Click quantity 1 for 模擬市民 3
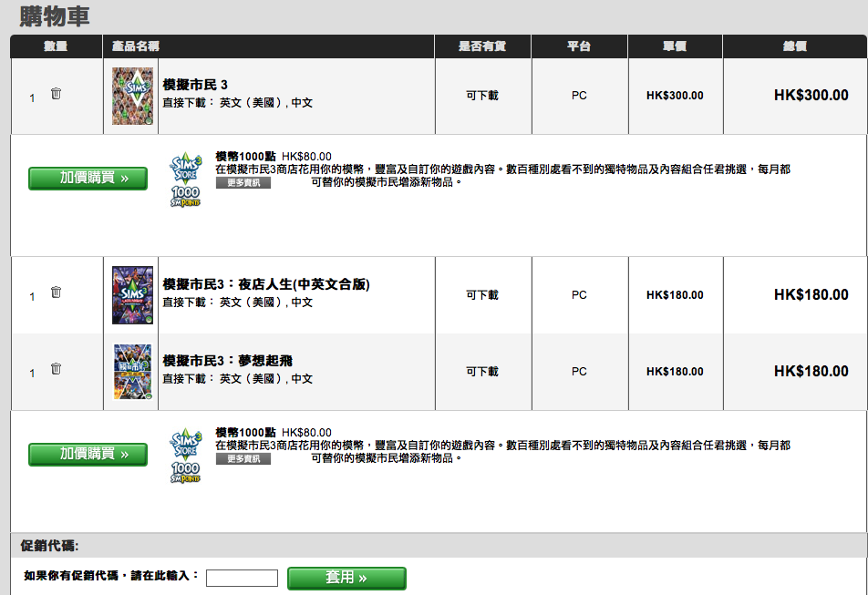 click(32, 97)
